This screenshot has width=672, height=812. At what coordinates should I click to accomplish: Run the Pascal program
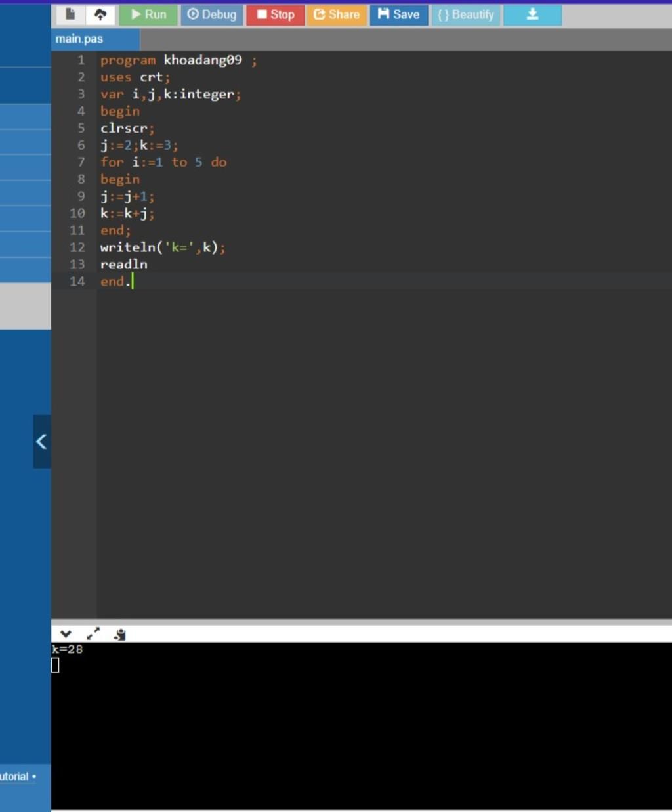point(148,14)
